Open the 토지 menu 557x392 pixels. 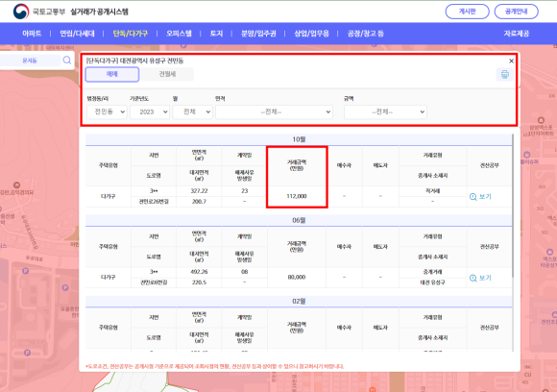[x=216, y=34]
